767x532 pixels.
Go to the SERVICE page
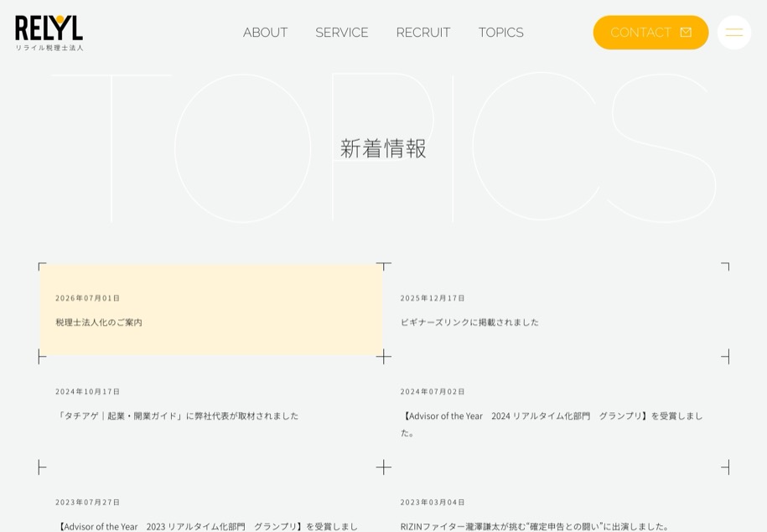click(x=341, y=33)
